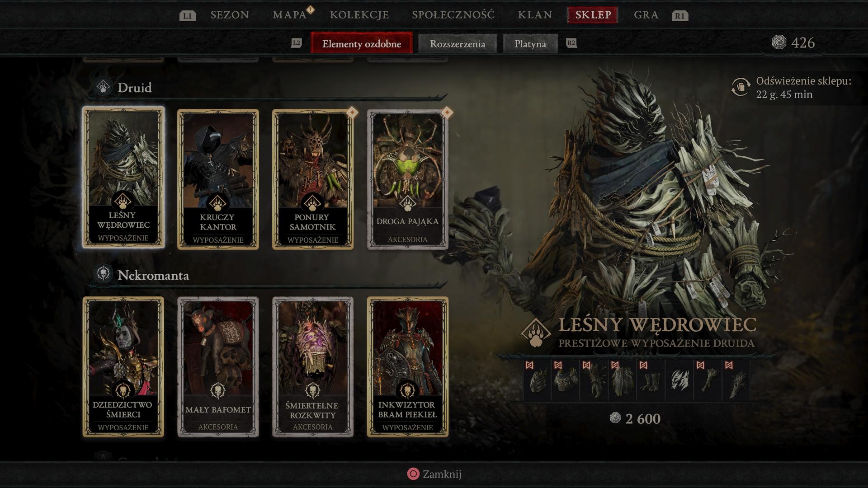Select the gloves item in the bundle
Screen dimensions: 868x488
click(594, 380)
